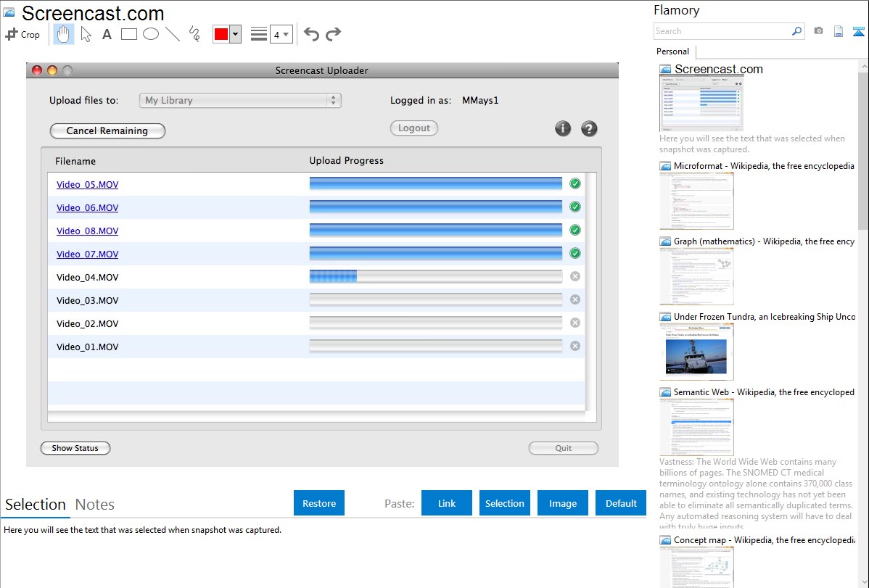Click the Show Status button
The width and height of the screenshot is (869, 588).
click(75, 448)
